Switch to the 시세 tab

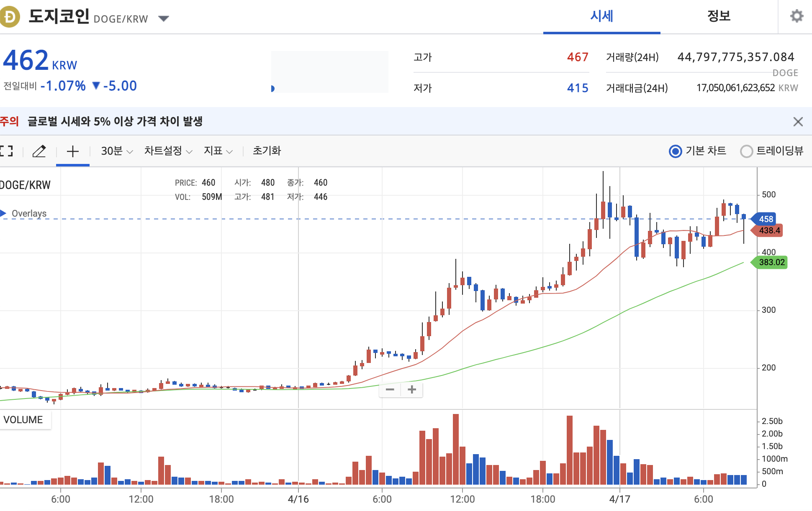click(x=601, y=16)
